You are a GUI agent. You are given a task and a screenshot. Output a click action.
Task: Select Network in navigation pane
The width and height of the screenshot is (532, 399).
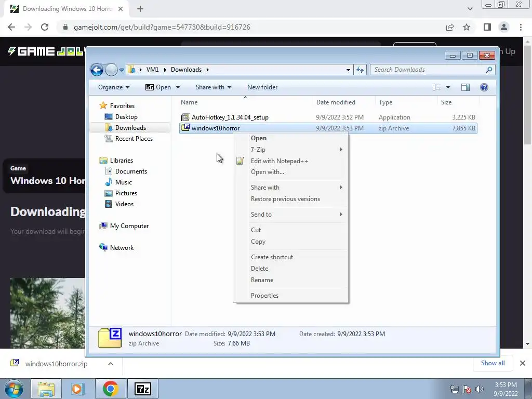coord(122,248)
